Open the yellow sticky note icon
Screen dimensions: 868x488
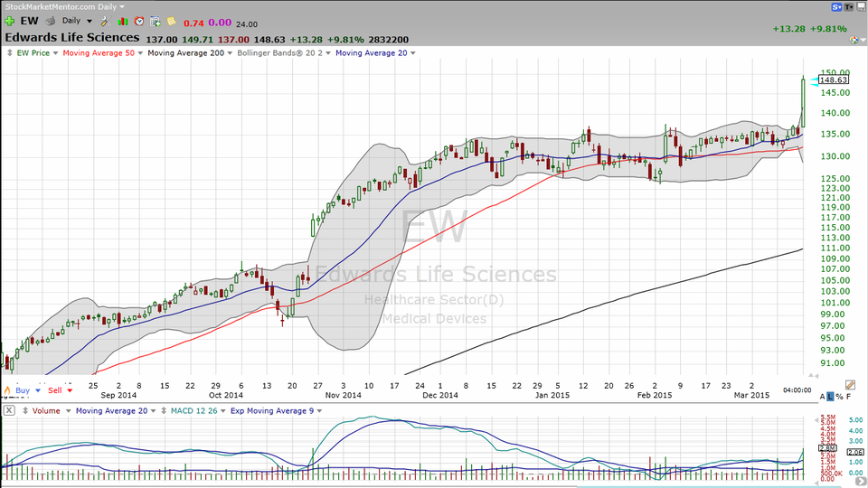171,21
